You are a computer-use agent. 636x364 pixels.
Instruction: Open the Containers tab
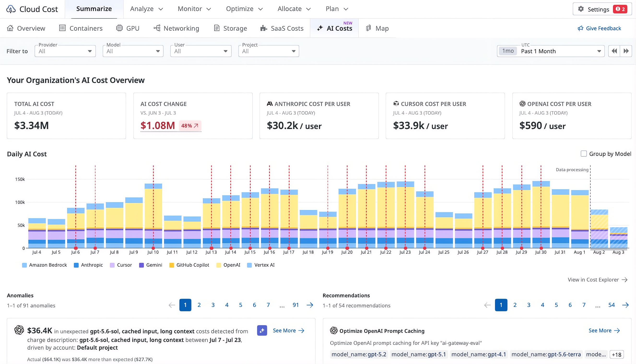point(81,28)
